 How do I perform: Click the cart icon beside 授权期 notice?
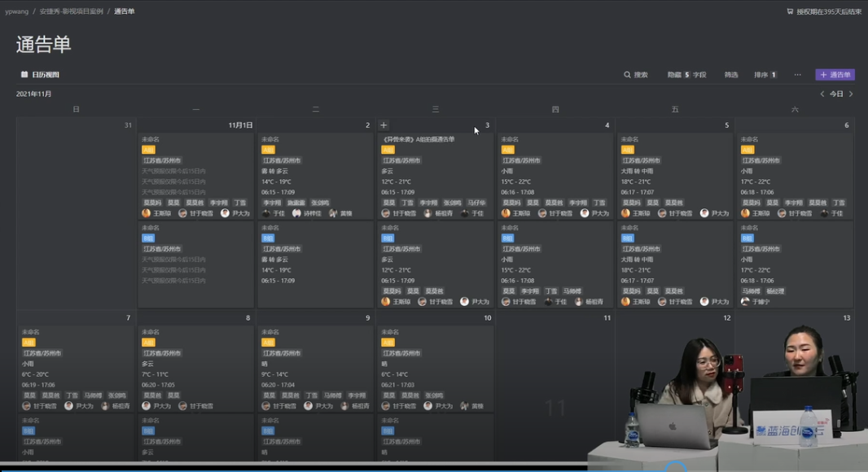pyautogui.click(x=790, y=11)
